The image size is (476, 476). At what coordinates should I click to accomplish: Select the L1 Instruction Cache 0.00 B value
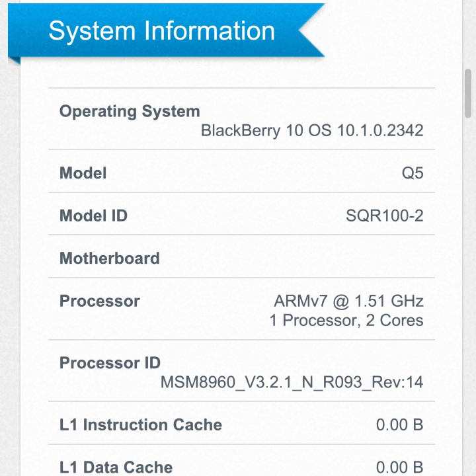399,424
